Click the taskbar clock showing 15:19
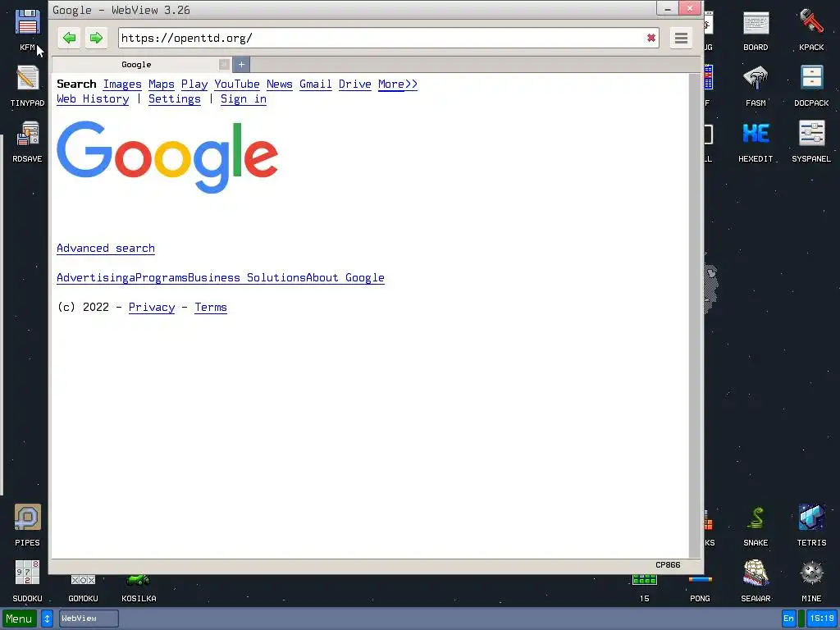840x630 pixels. tap(822, 619)
